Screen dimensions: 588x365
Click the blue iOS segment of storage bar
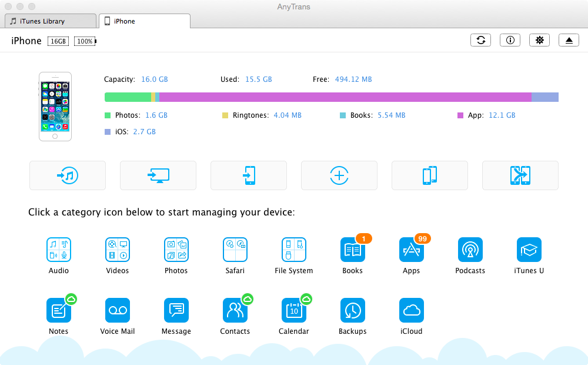(x=545, y=97)
